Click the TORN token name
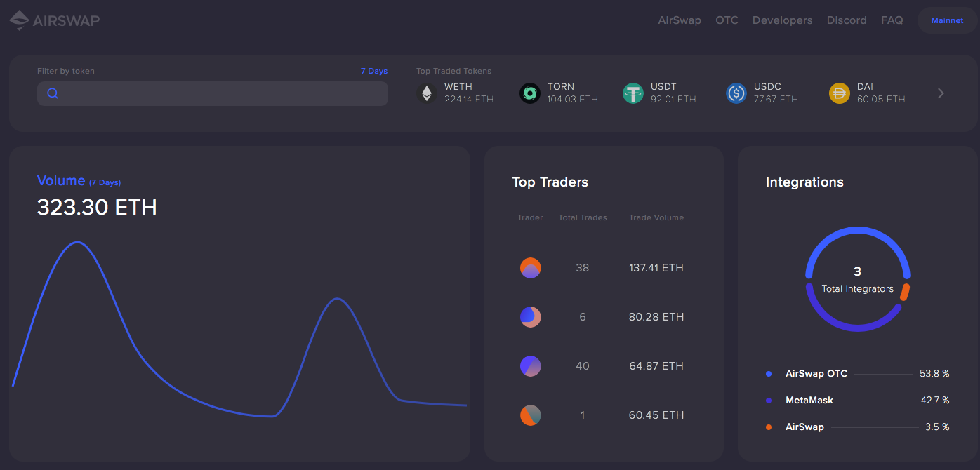Screen dimensions: 980x470 (561, 87)
